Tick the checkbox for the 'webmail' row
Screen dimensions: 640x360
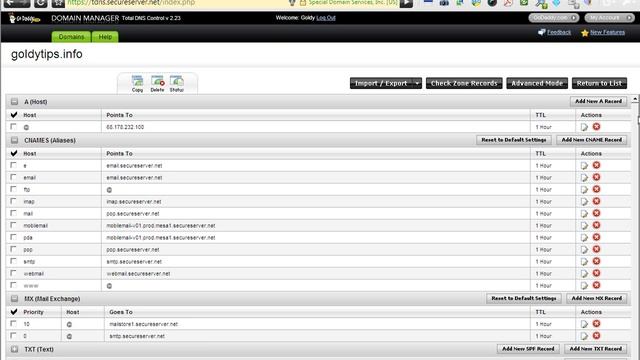coord(13,273)
